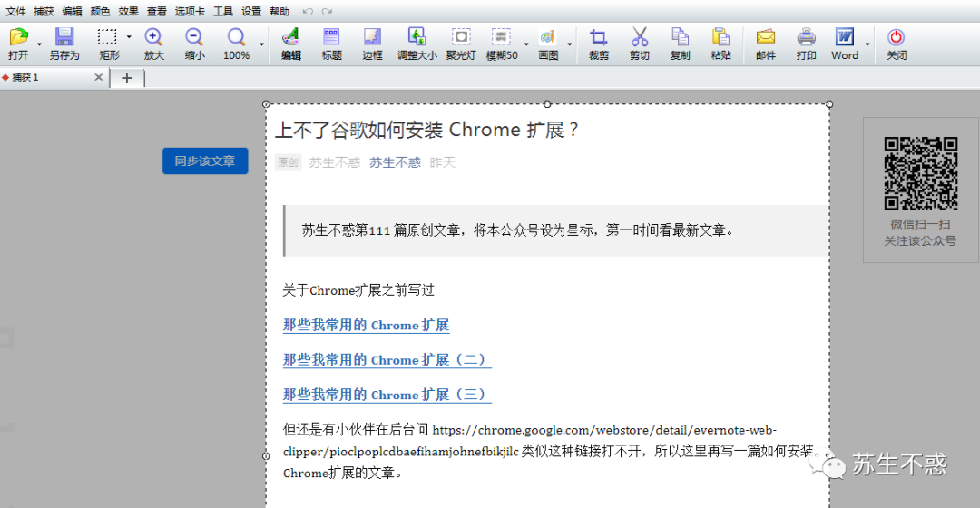Click blue author link 苏生不惑
The height and width of the screenshot is (508, 980).
pyautogui.click(x=395, y=162)
